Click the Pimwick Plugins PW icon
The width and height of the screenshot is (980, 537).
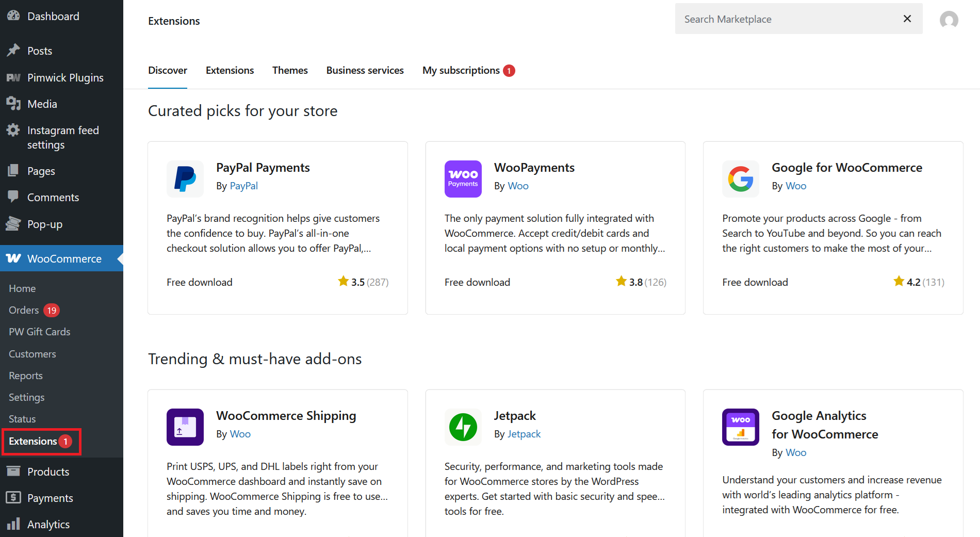tap(13, 77)
